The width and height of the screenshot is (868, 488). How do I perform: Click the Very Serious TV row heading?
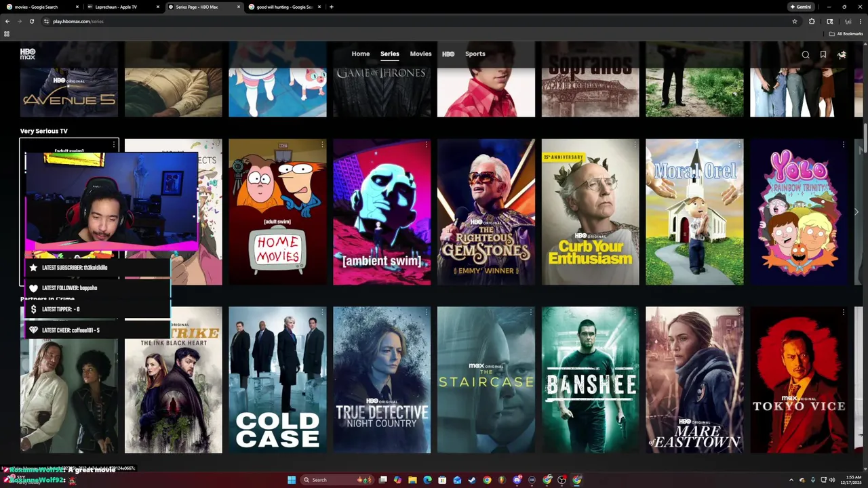[44, 131]
